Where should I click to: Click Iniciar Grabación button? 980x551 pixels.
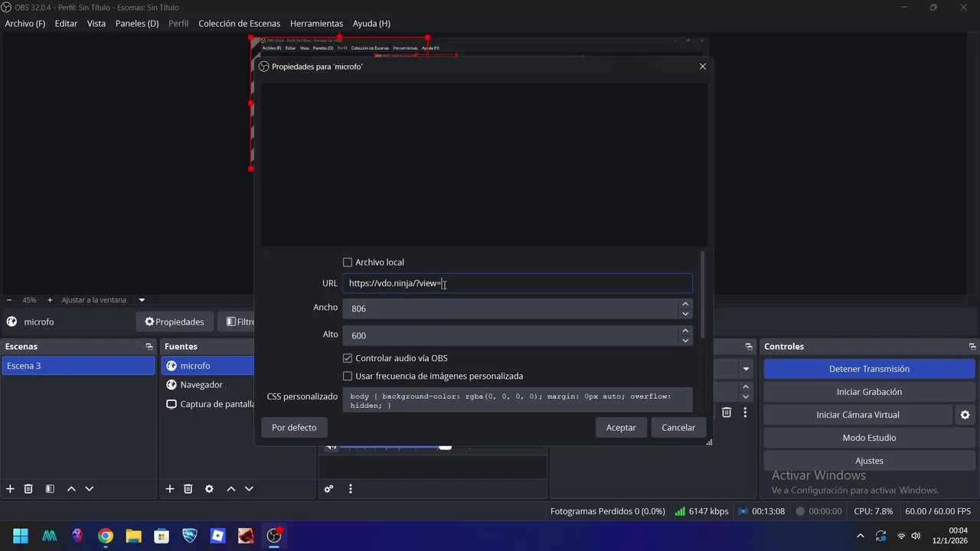pyautogui.click(x=869, y=392)
